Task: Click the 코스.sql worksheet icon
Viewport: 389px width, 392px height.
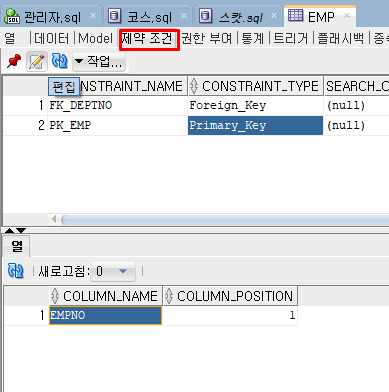Action: (x=114, y=16)
